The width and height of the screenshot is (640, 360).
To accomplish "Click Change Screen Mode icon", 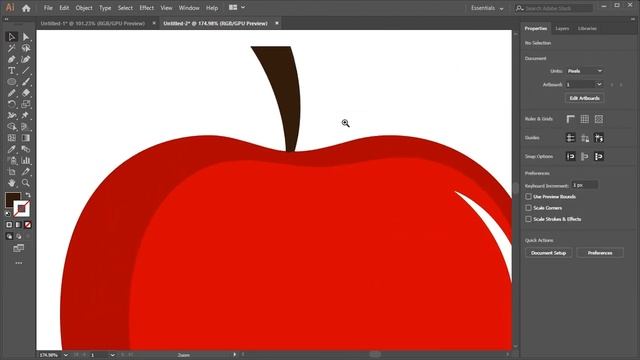I will coord(19,248).
